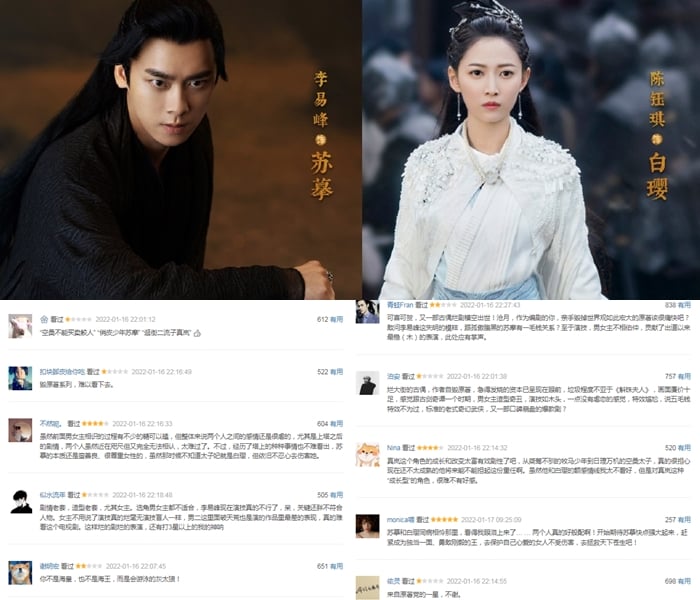Viewport: 700px width, 600px height.
Task: Click the five-star rating on monica's review
Action: pyautogui.click(x=444, y=520)
